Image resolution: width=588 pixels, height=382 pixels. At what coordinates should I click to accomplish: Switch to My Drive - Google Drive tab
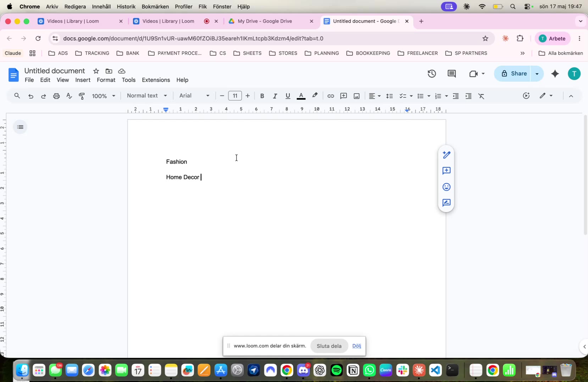271,21
